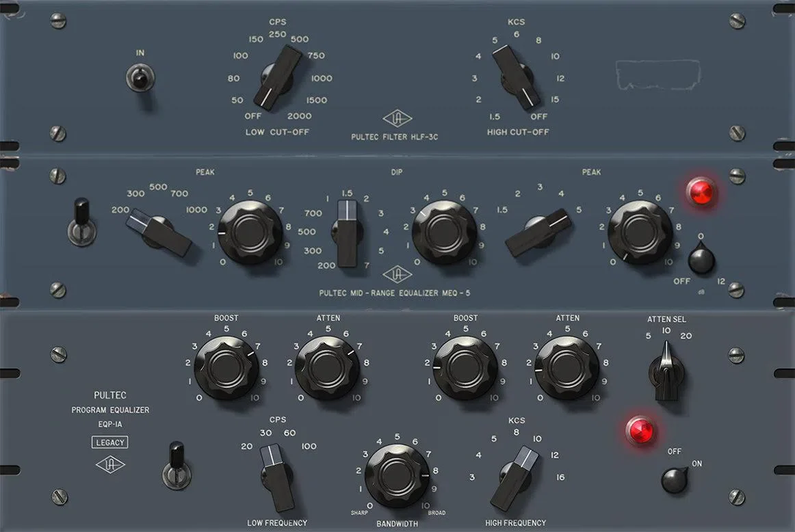The image size is (795, 532).
Task: Click the red MEQ-5 power lamp
Action: tap(701, 192)
